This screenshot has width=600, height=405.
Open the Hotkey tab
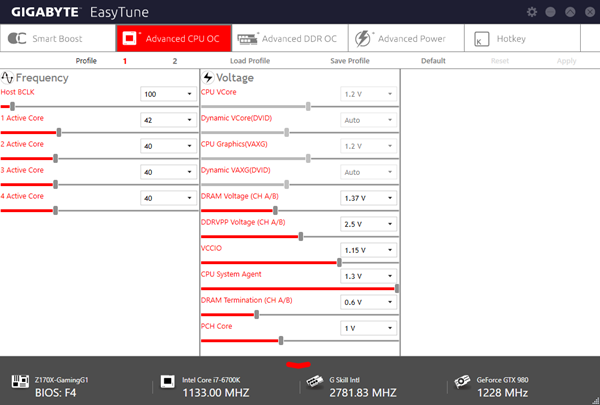522,38
